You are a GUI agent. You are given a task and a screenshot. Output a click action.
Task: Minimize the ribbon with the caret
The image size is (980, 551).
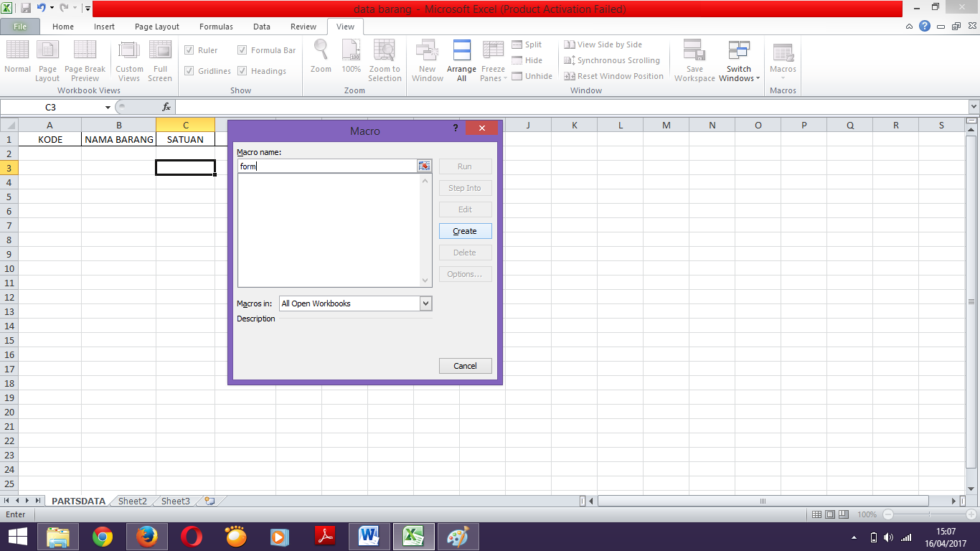[x=910, y=27]
